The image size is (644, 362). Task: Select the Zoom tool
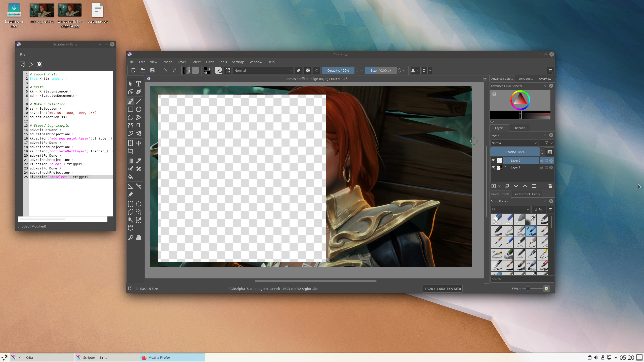pos(131,238)
